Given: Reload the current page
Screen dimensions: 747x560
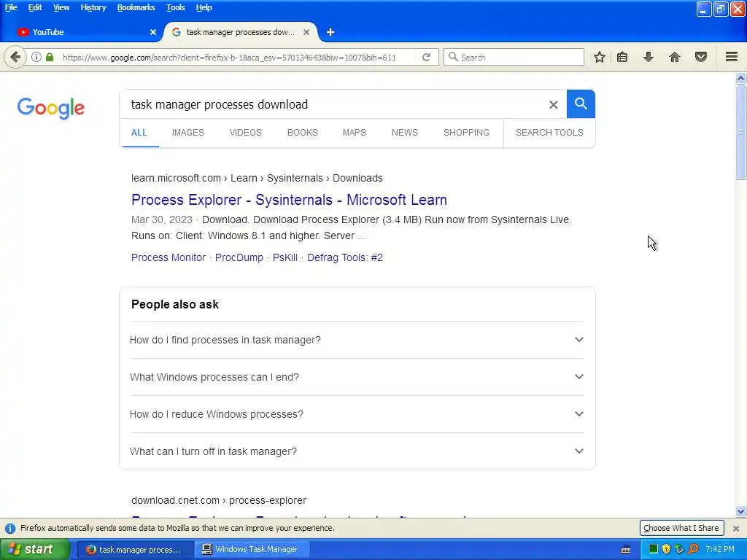Looking at the screenshot, I should click(426, 57).
